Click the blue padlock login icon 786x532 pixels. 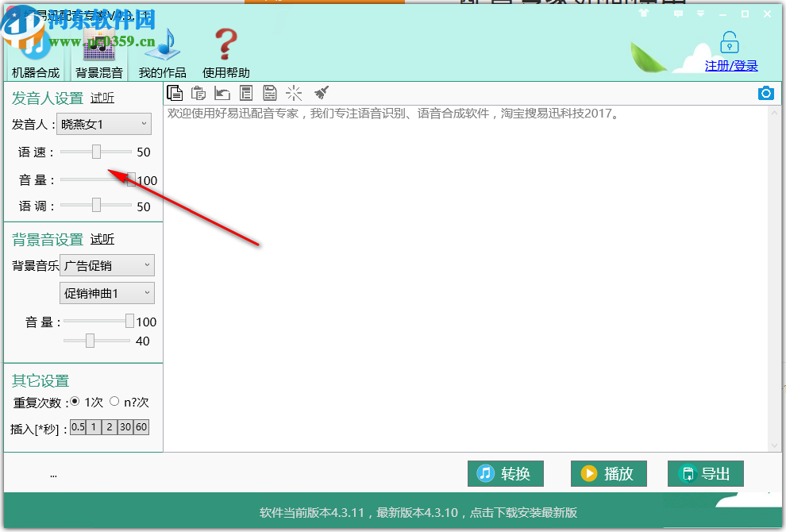(x=730, y=43)
